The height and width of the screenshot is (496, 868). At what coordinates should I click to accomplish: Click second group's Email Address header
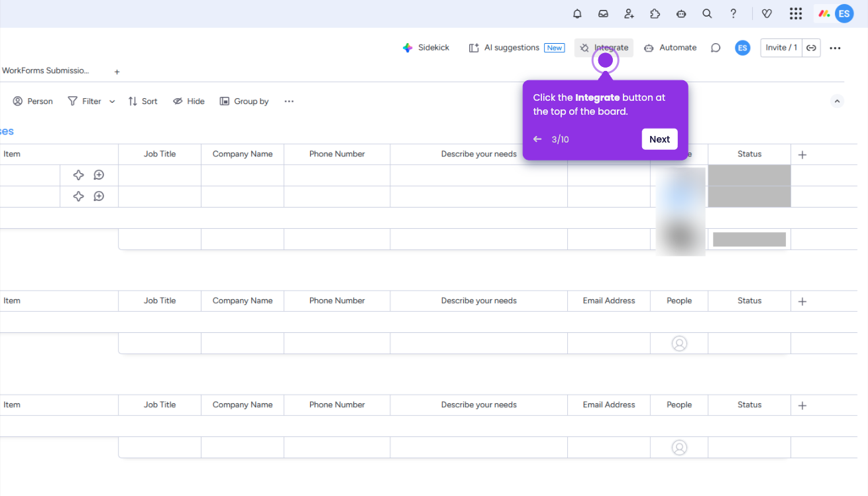pos(609,300)
